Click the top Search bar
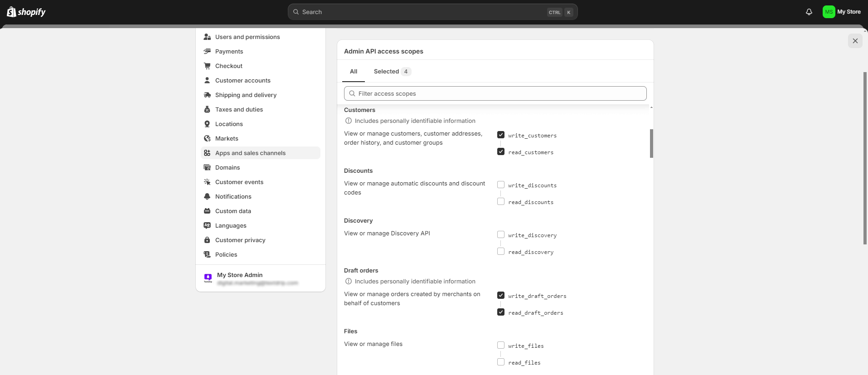The width and height of the screenshot is (868, 375). pyautogui.click(x=433, y=12)
